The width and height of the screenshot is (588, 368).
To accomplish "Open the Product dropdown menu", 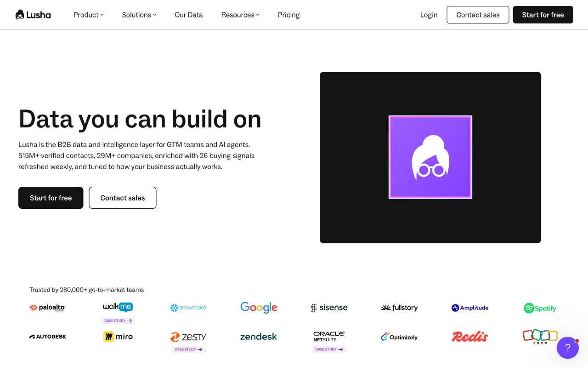I will (x=89, y=15).
